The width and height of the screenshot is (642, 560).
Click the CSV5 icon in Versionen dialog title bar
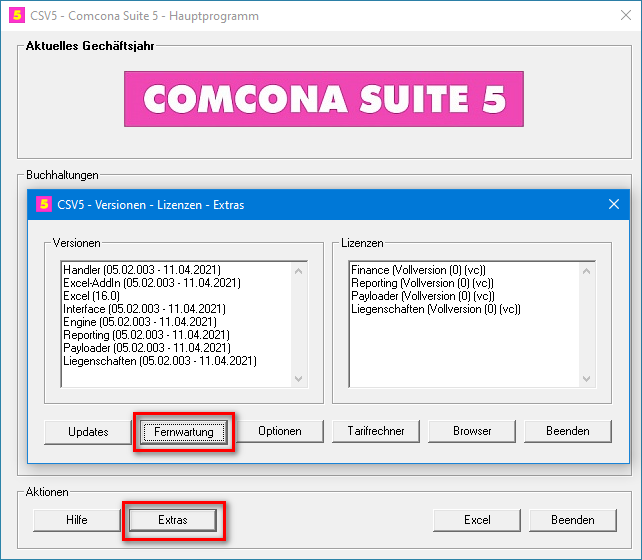(44, 204)
